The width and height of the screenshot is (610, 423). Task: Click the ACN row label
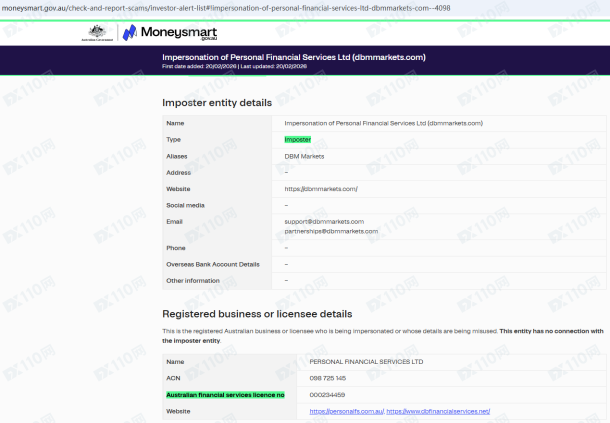tap(173, 378)
